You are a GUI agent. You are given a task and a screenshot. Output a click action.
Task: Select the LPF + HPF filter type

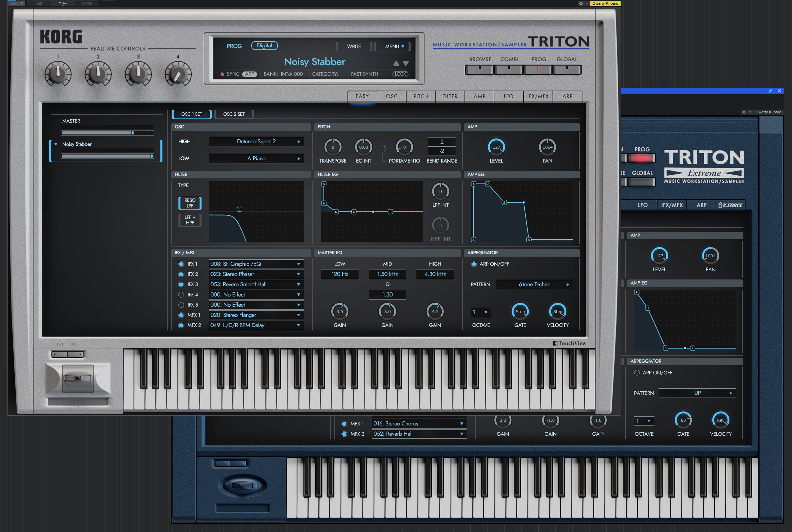(x=190, y=220)
